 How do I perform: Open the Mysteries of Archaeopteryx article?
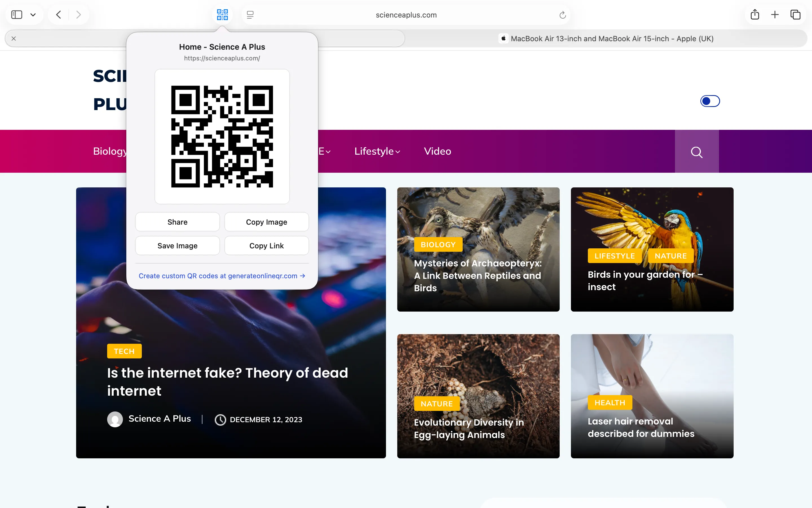tap(478, 275)
